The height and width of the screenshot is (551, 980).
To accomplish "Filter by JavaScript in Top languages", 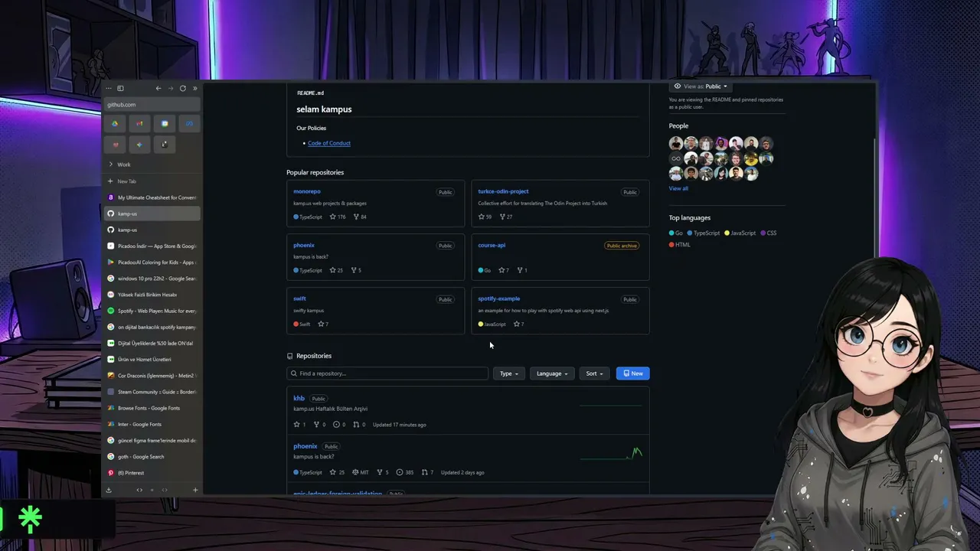I will tap(742, 233).
